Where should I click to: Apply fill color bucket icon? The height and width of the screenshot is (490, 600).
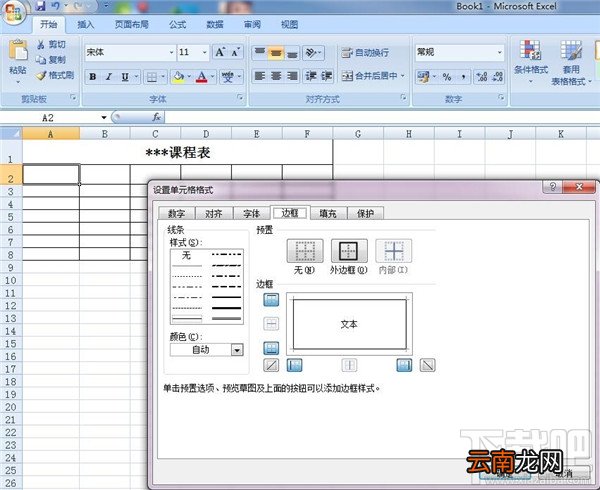click(x=178, y=77)
